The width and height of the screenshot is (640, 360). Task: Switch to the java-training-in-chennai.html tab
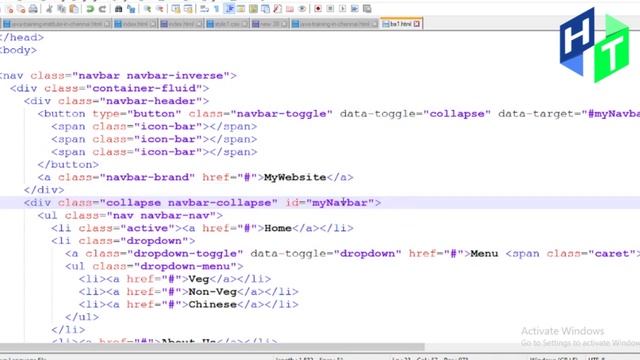coord(334,24)
